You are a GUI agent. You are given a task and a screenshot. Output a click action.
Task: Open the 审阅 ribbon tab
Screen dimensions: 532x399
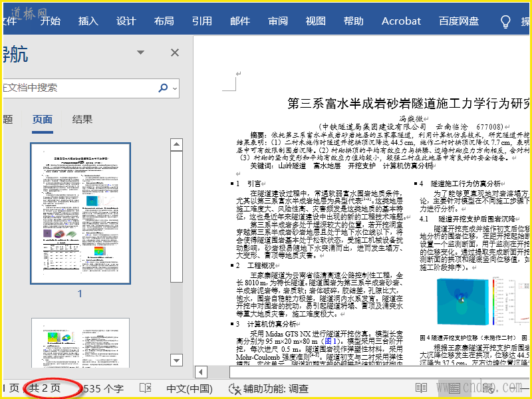(x=278, y=21)
